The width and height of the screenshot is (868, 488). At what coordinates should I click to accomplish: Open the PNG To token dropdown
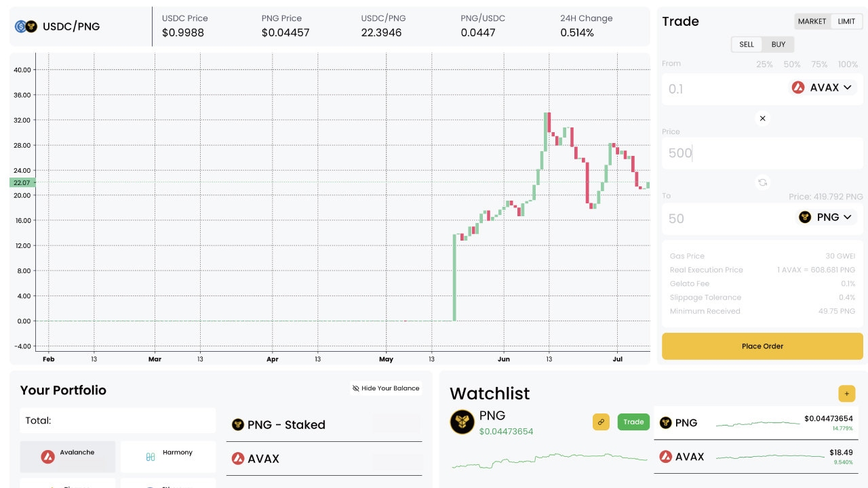(825, 217)
